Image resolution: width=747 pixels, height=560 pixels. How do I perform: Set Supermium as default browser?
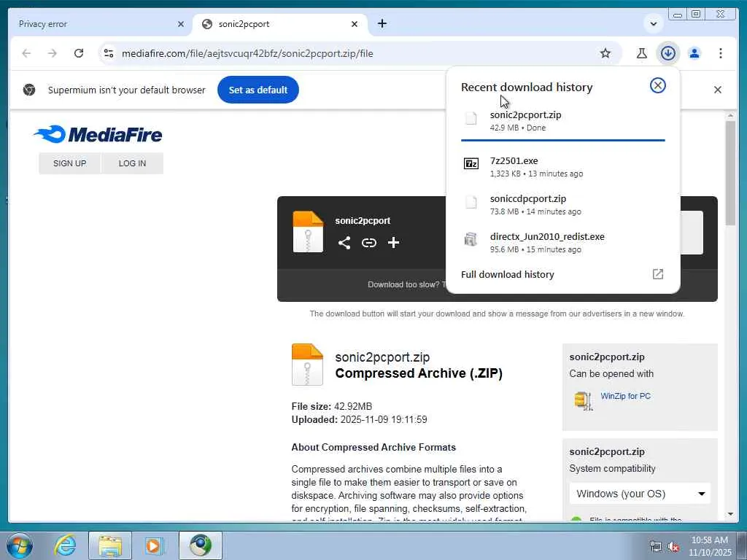[258, 90]
